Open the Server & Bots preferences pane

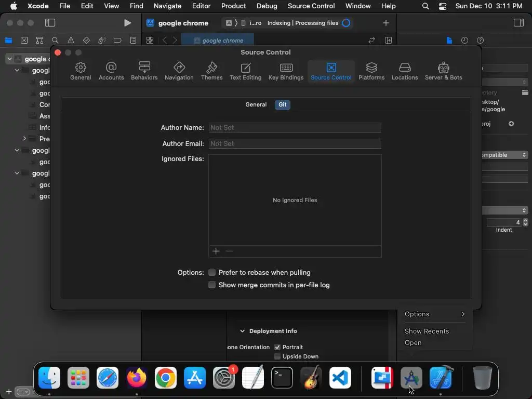click(x=443, y=71)
